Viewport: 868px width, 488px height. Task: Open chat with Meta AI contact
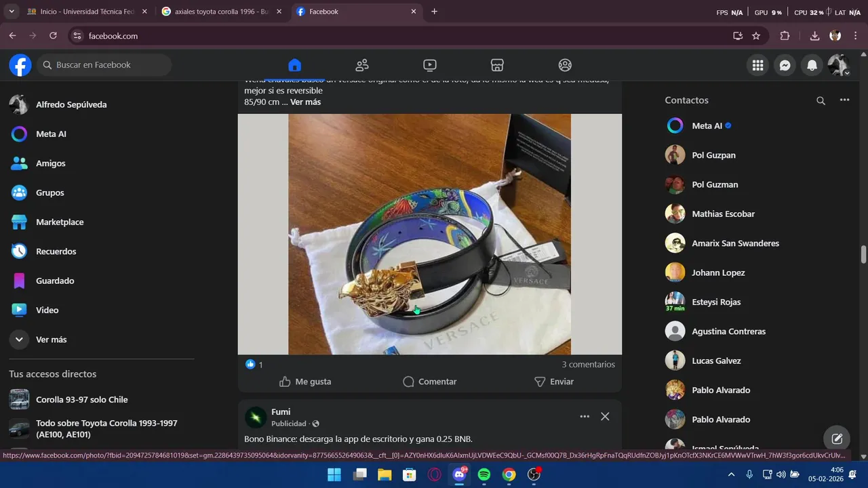point(757,126)
